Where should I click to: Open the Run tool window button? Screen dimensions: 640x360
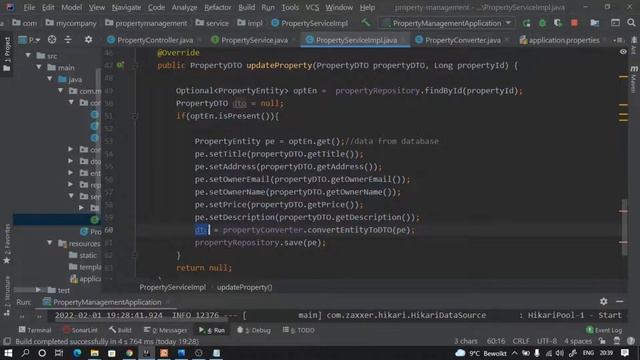coord(212,330)
